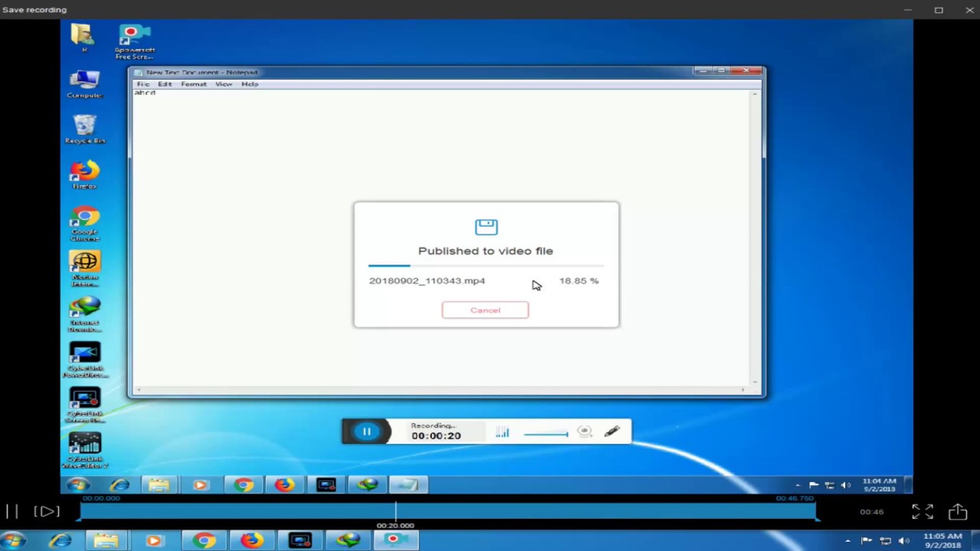Click the volume speaker icon beside the 11:05 AM clock
Screen dimensions: 980x551
click(x=904, y=541)
